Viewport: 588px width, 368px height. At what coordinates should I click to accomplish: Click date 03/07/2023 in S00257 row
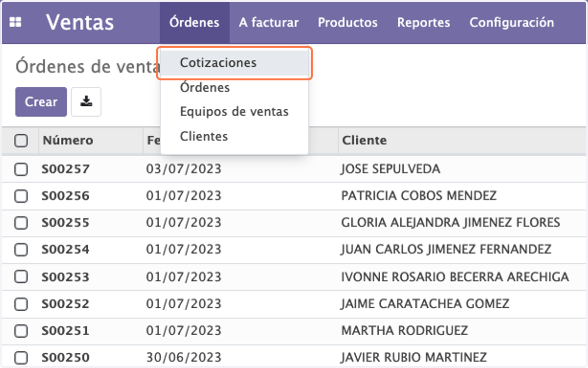pos(184,170)
